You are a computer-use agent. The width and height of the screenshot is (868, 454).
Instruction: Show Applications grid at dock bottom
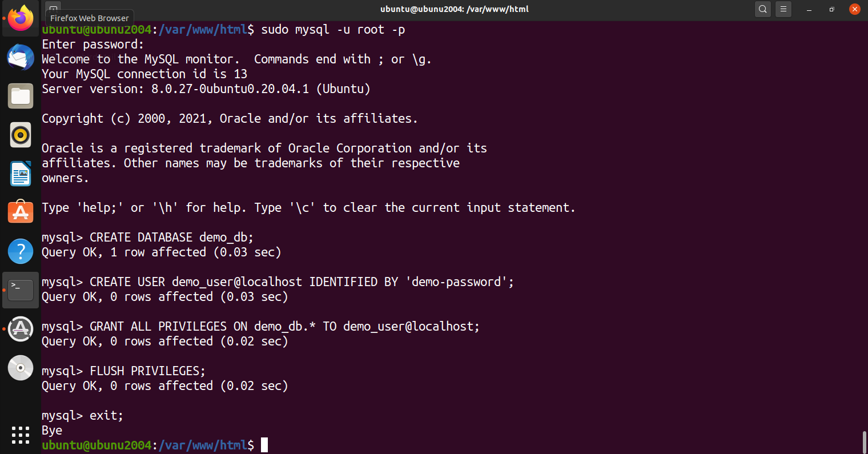[21, 435]
